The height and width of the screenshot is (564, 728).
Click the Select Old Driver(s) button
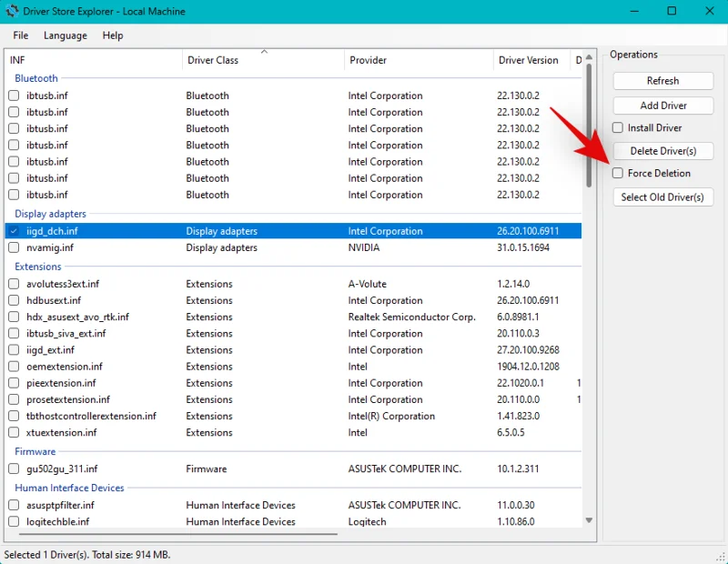click(x=662, y=196)
